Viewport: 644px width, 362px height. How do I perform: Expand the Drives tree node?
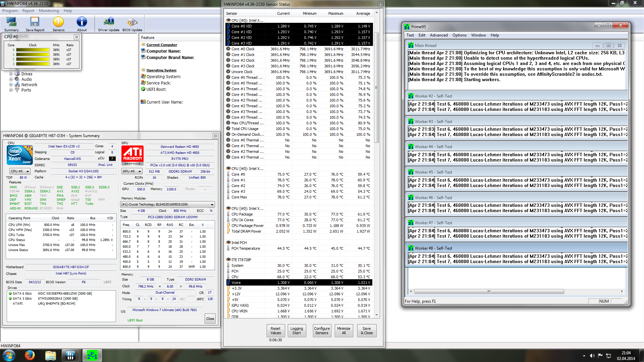click(x=11, y=74)
